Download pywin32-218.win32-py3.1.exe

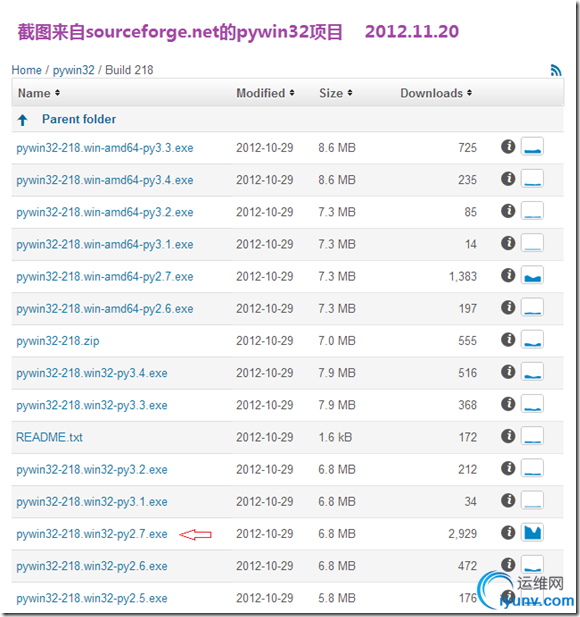(92, 502)
